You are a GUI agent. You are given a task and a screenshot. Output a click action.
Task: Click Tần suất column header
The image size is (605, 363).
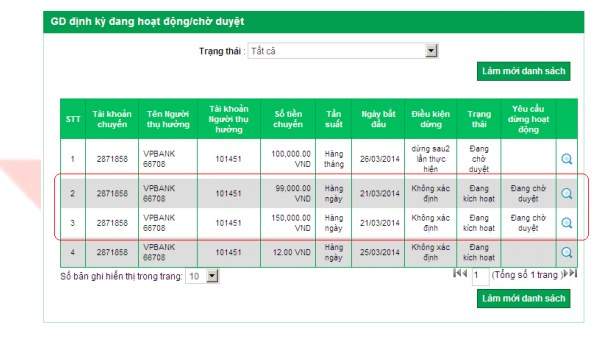pyautogui.click(x=333, y=119)
